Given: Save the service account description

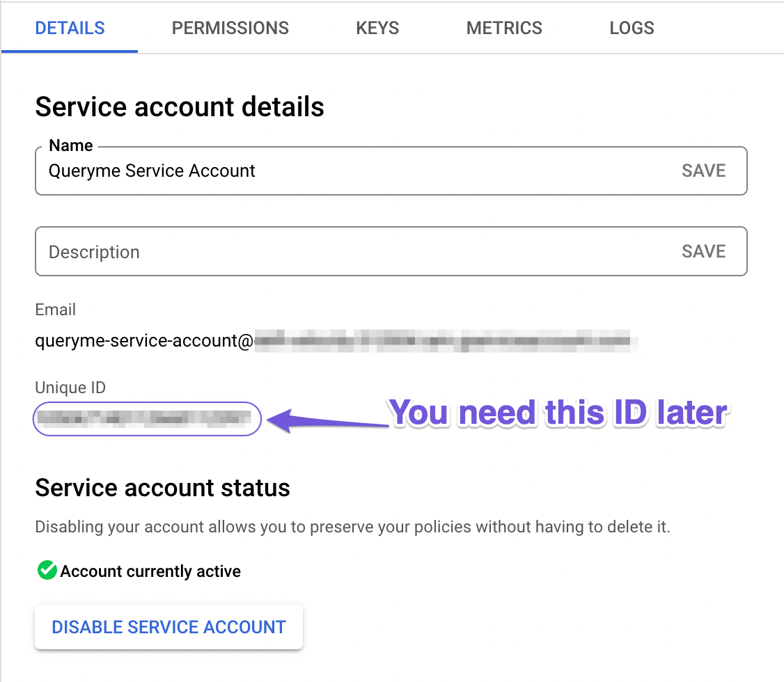Looking at the screenshot, I should (703, 252).
